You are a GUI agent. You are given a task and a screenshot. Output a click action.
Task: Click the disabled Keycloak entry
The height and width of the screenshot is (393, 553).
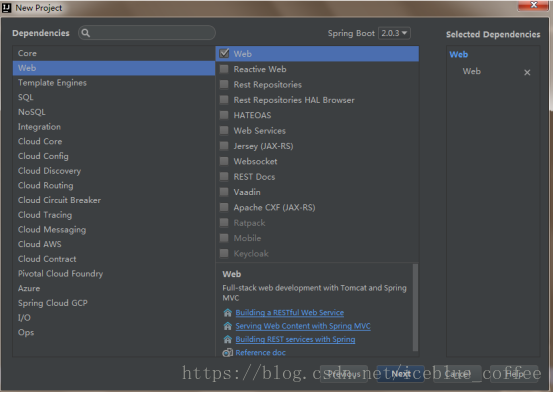tap(317, 253)
